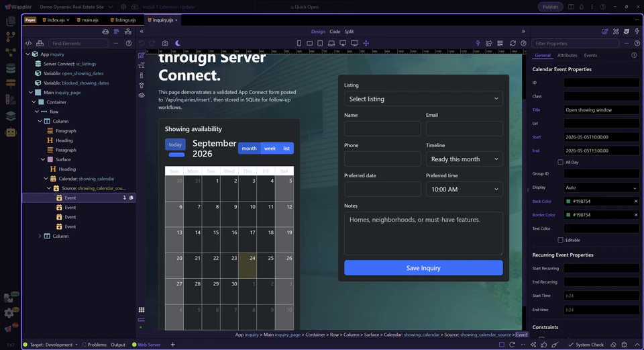
Task: Click the Publish button
Action: click(550, 7)
